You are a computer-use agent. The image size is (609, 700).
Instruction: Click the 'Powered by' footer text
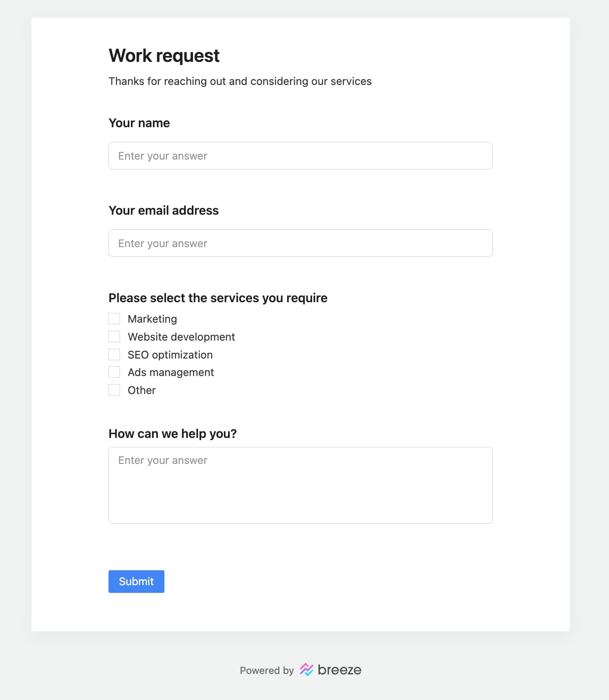(x=267, y=671)
